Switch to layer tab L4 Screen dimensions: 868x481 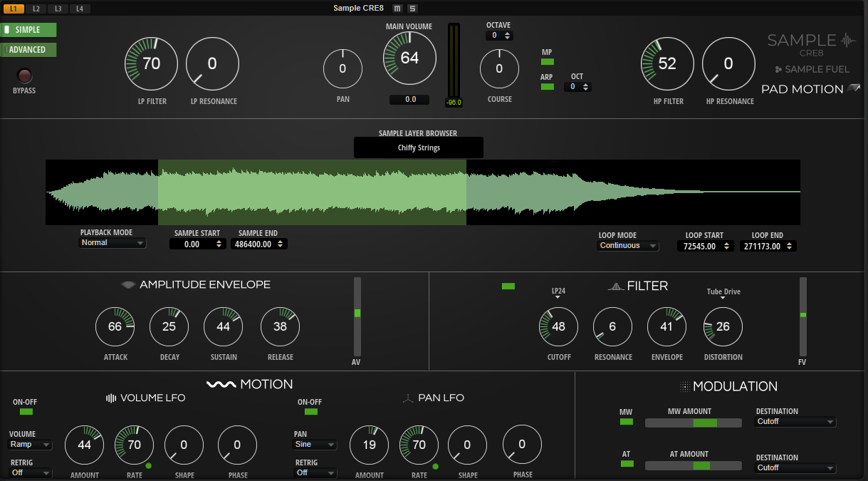(80, 9)
